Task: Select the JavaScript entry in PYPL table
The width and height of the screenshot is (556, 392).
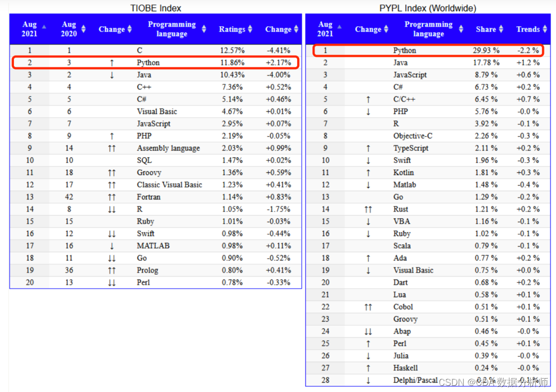Action: [x=410, y=75]
